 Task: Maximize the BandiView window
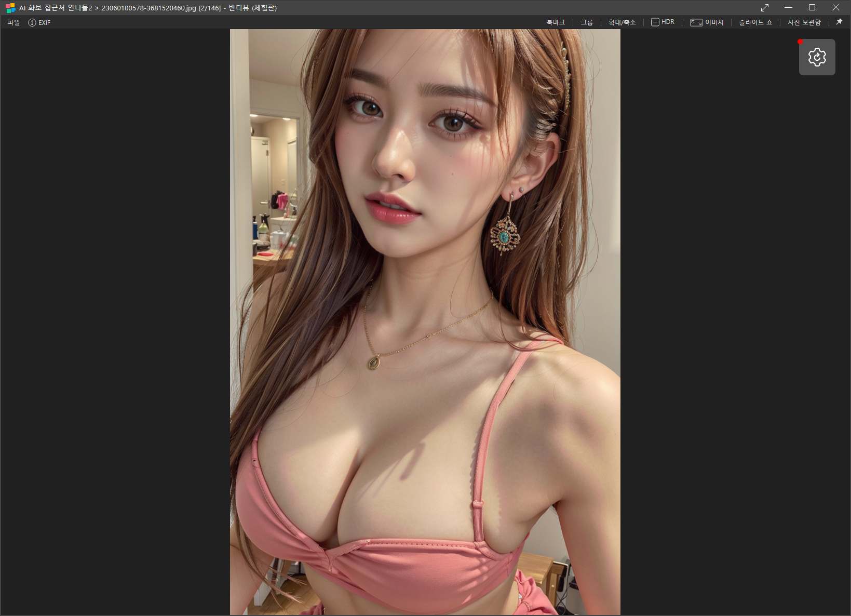pos(812,8)
